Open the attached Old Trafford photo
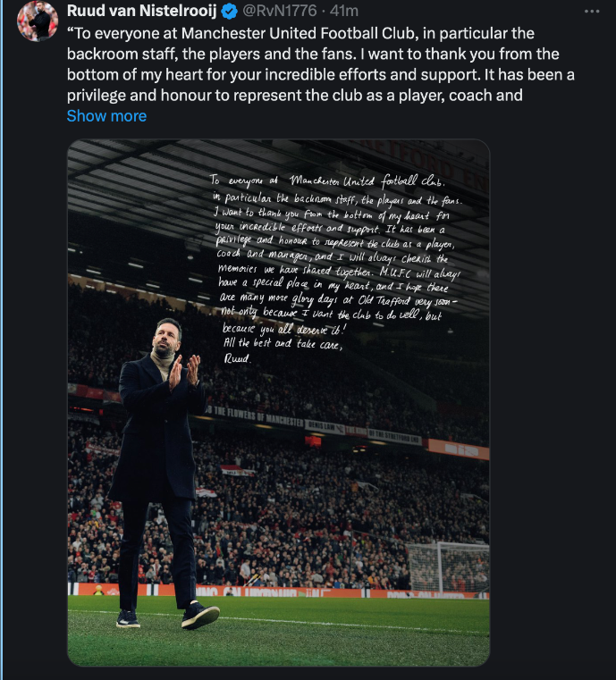 click(x=279, y=402)
